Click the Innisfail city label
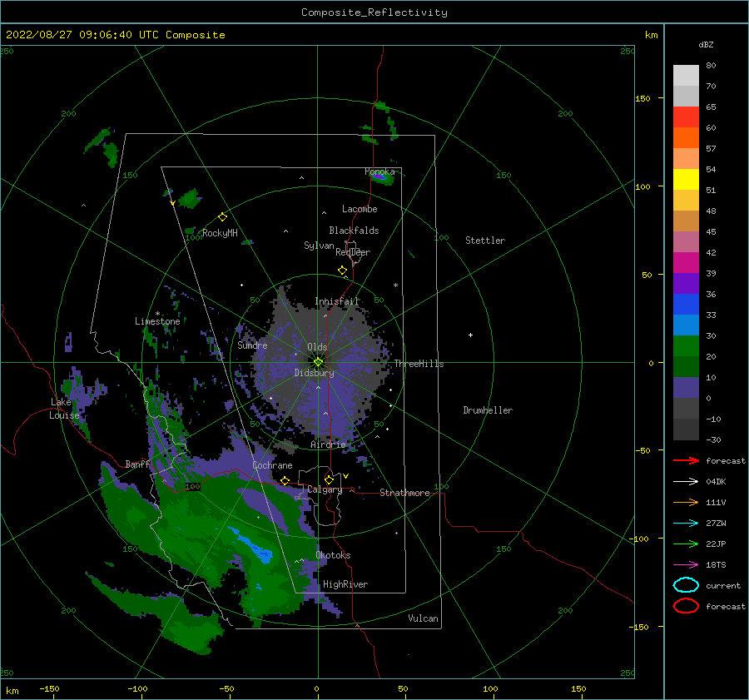The image size is (749, 700). 337,301
